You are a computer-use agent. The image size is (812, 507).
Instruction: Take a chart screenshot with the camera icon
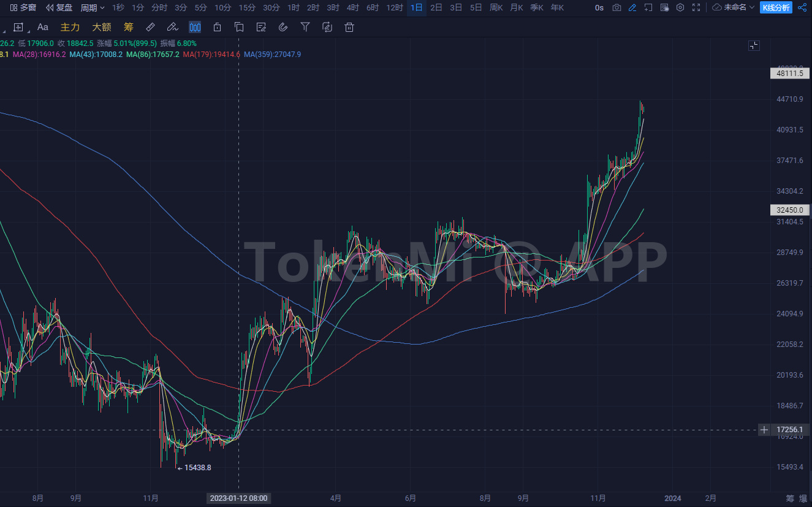[x=617, y=7]
